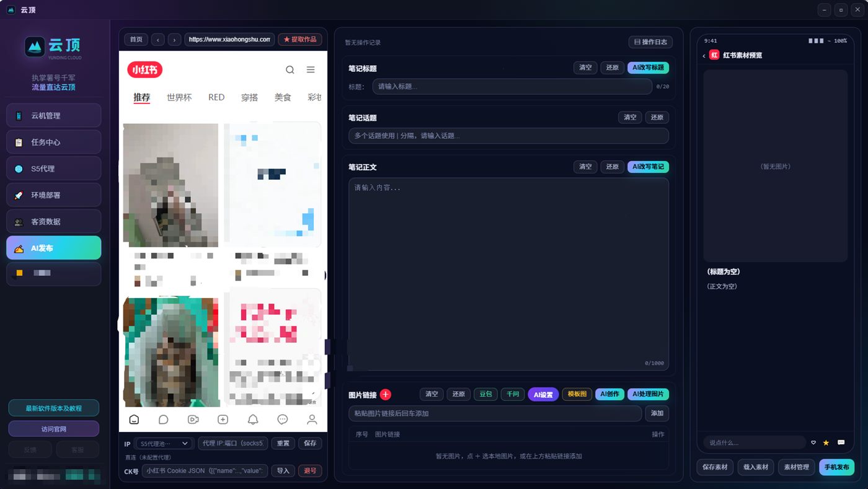The image size is (868, 489).
Task: Click 清空 in the 笔记标题 section
Action: click(585, 68)
